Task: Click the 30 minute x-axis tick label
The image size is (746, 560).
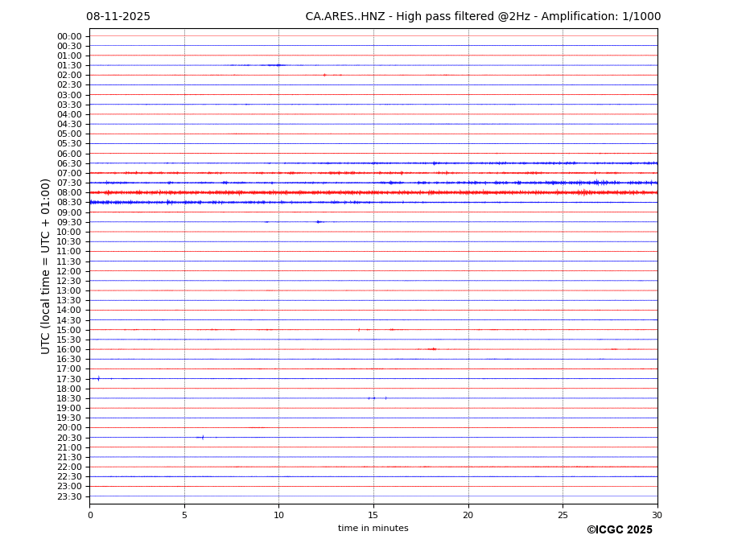Action: click(x=657, y=515)
